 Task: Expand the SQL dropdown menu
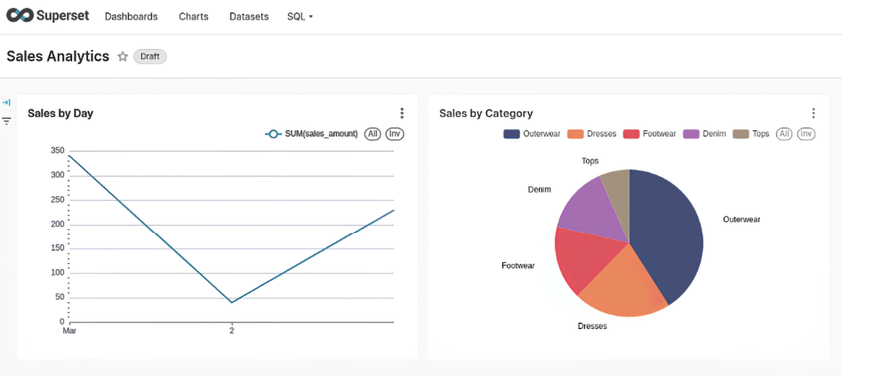[x=300, y=16]
